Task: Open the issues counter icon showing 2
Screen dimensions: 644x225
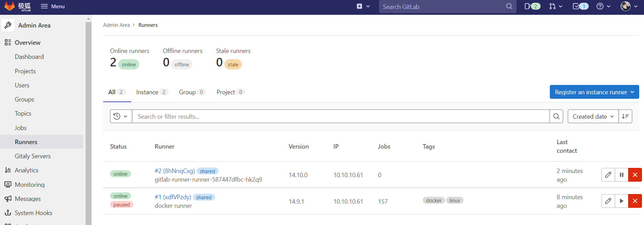Action: coord(532,6)
